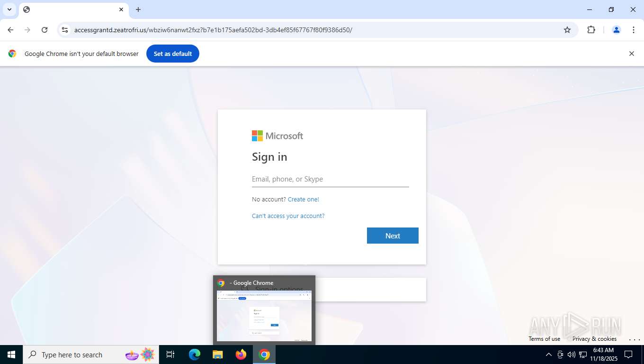Open the volume speaker icon
The width and height of the screenshot is (644, 364).
572,355
